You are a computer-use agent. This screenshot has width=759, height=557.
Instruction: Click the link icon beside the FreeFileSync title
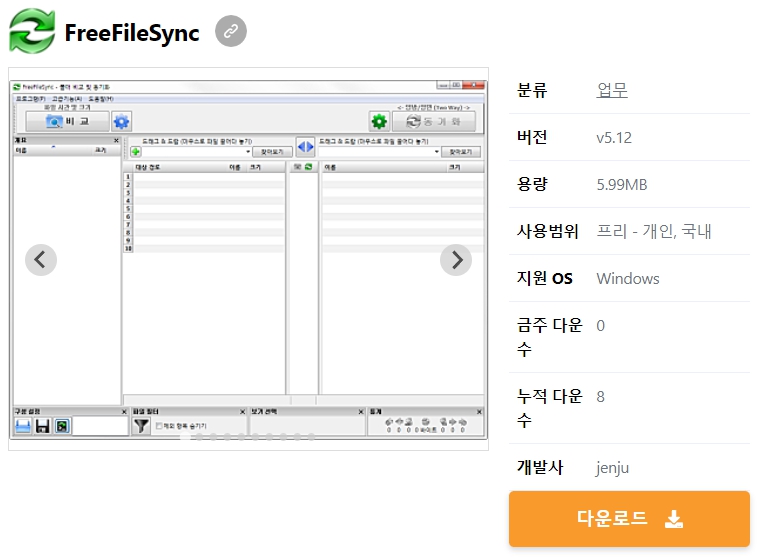coord(231,31)
